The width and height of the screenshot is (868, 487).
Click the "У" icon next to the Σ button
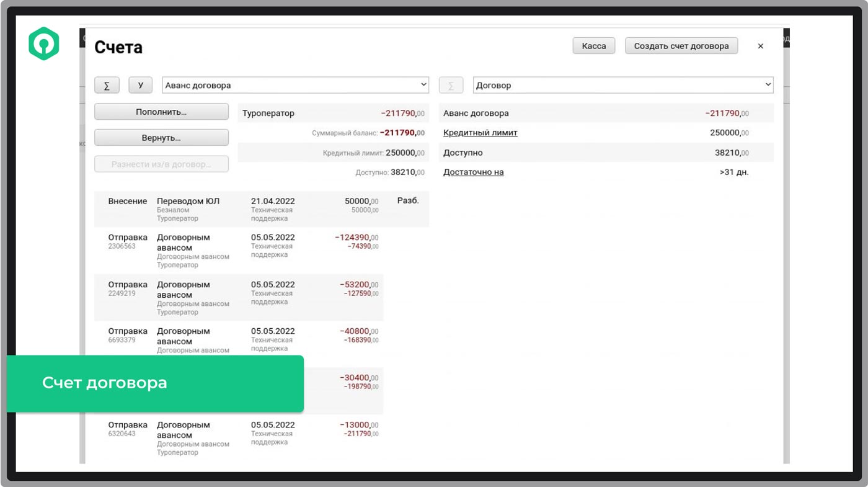coord(140,85)
